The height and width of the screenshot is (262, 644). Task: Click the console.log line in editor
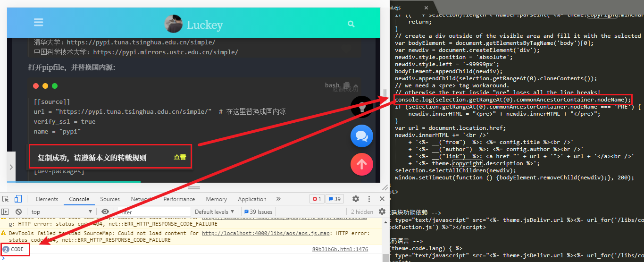pyautogui.click(x=512, y=100)
